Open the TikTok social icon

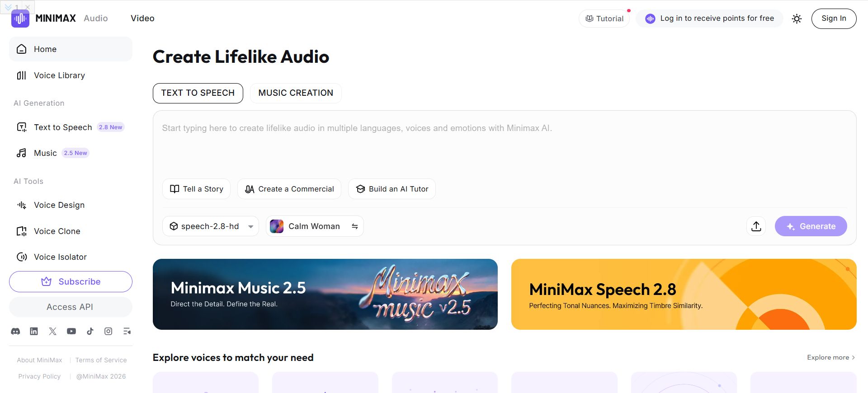[90, 332]
